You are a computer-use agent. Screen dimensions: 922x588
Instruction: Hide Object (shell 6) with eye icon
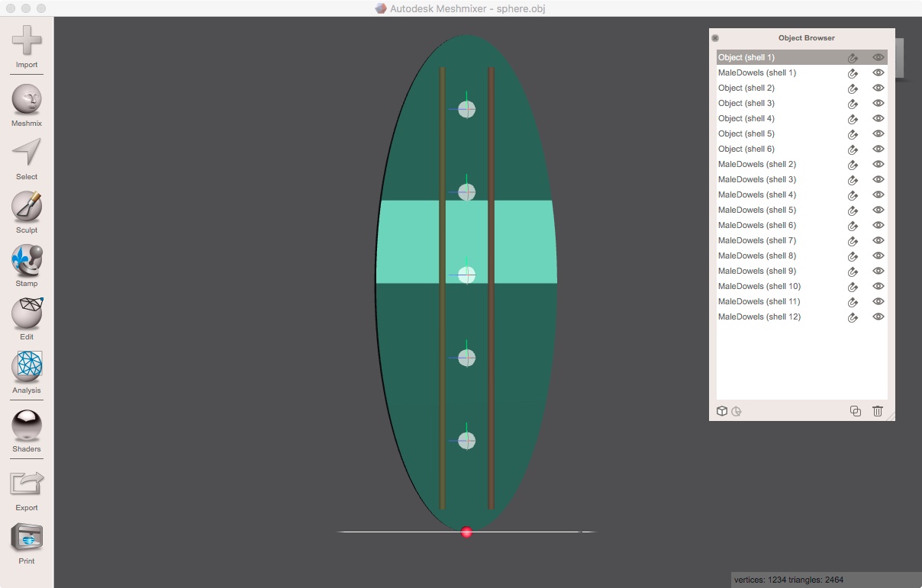tap(878, 149)
